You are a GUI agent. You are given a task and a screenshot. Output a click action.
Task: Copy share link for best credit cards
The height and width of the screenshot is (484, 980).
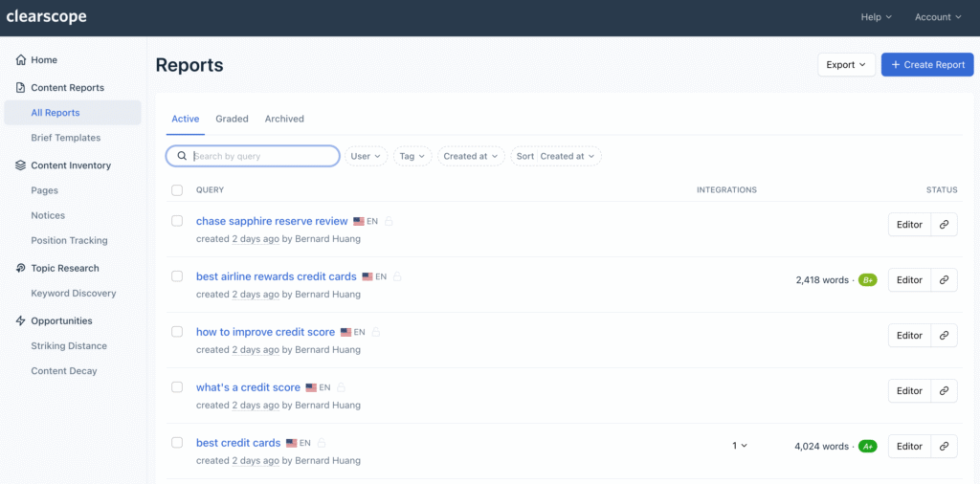[944, 447]
